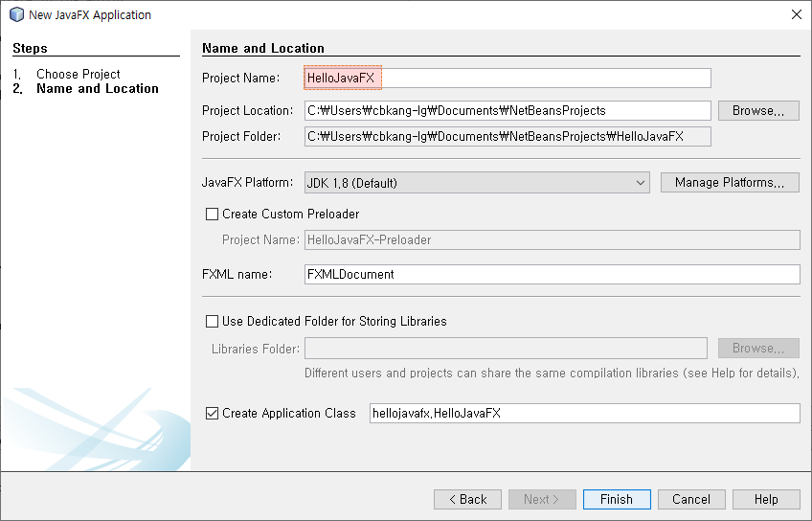Select the Choose Project step
This screenshot has width=812, height=521.
(79, 74)
